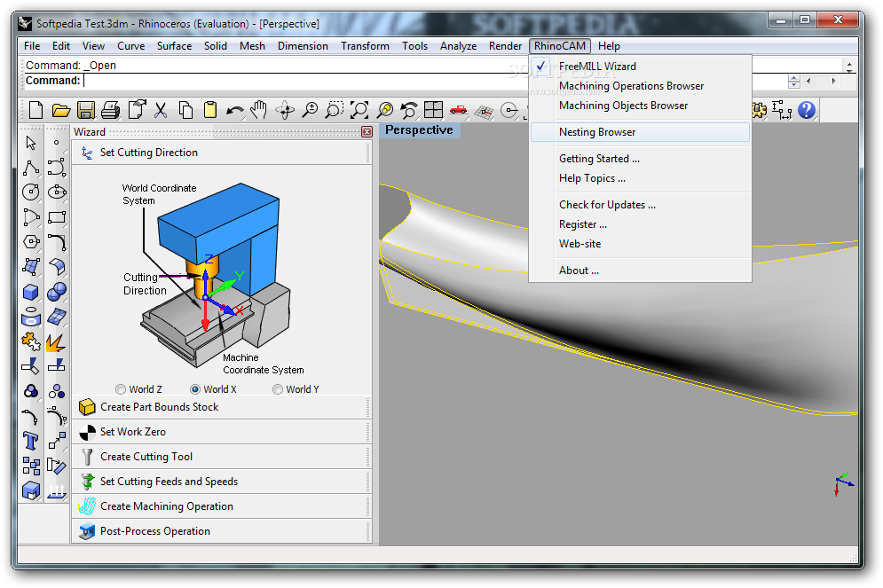Click the Zoom Window icon
883x588 pixels.
coord(335,110)
